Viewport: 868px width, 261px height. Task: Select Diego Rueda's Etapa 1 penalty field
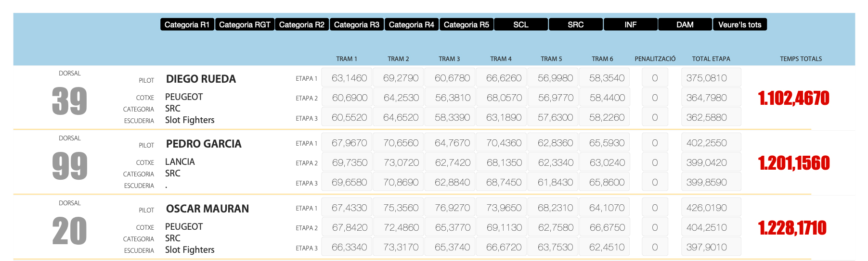pos(655,78)
